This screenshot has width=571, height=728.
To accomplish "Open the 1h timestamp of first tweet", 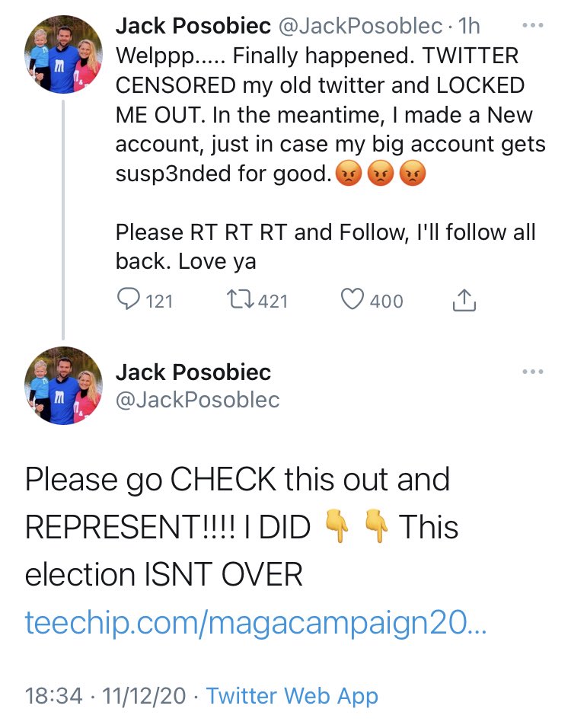I will (x=469, y=26).
